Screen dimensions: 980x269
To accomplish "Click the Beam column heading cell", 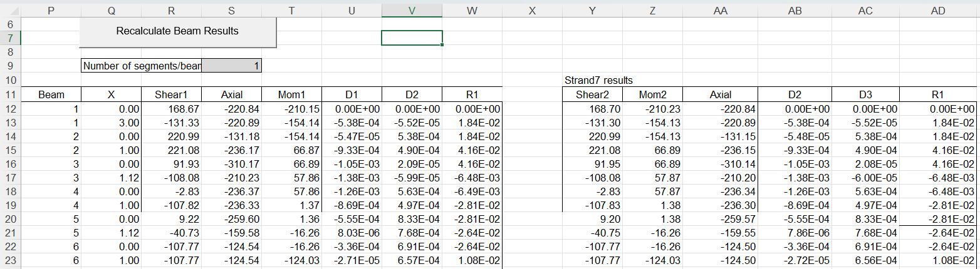I will (x=50, y=95).
